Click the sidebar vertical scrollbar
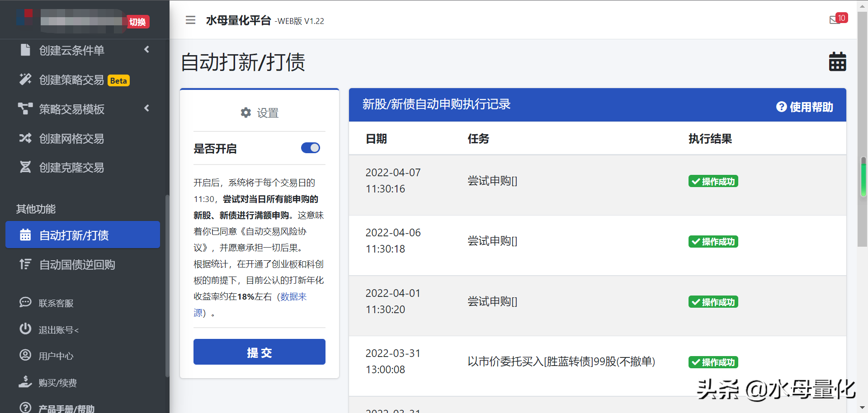868x413 pixels. pyautogui.click(x=167, y=286)
